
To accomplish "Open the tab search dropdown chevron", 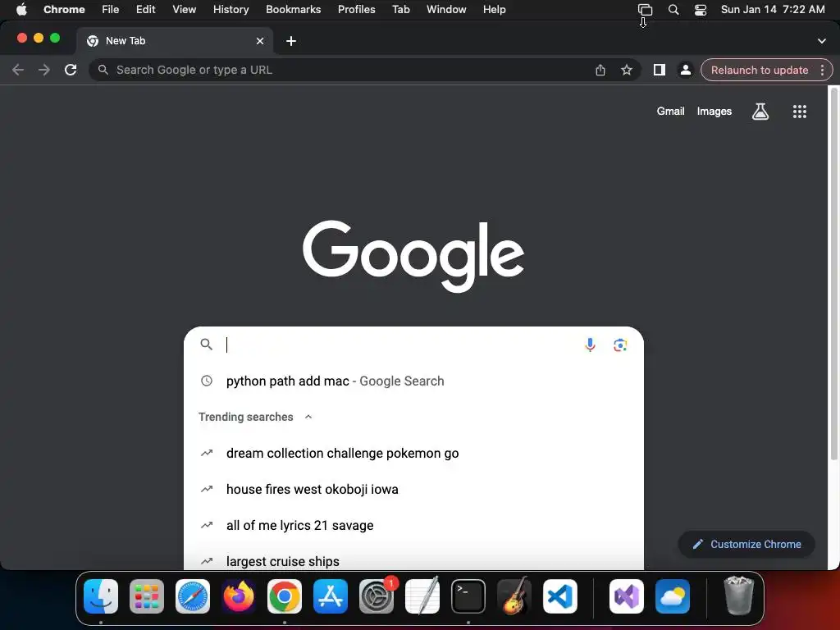I will 821,41.
